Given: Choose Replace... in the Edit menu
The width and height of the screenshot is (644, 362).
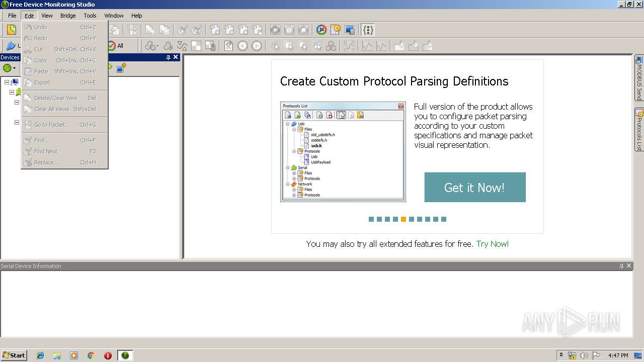Looking at the screenshot, I should (64, 162).
